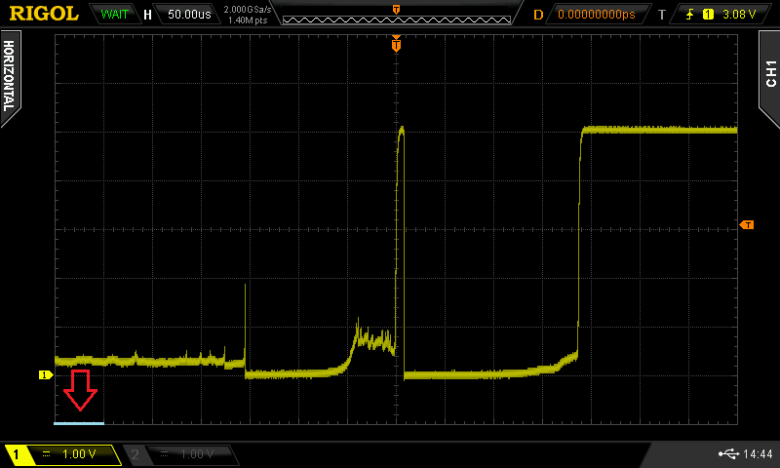The image size is (780, 468).
Task: Click the orange trigger position marker atop grid
Action: pos(397,45)
